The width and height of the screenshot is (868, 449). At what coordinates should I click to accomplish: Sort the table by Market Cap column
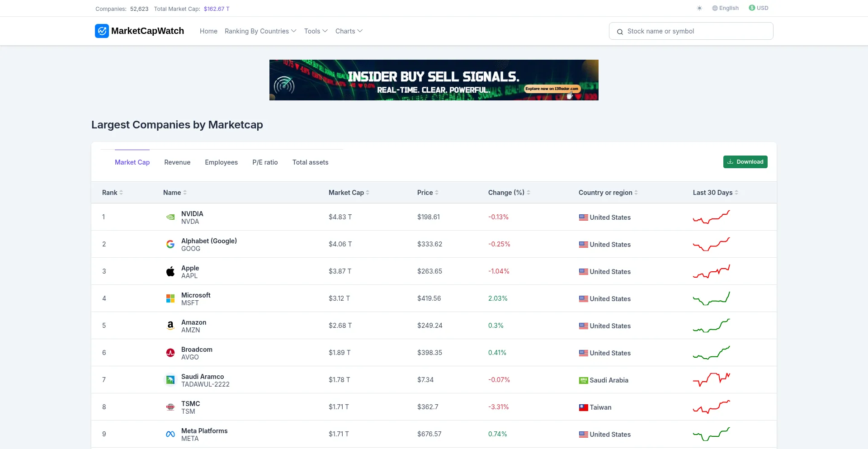(x=349, y=193)
